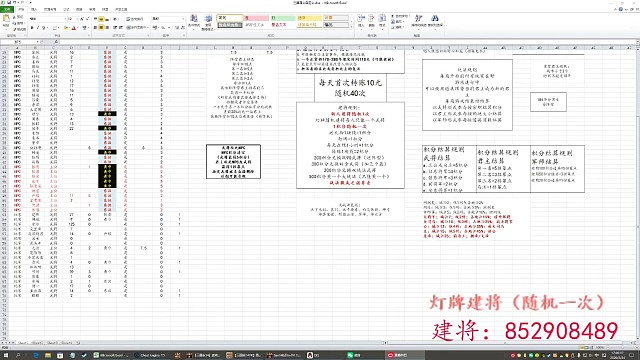640x360 pixels.
Task: Switch to Page Layout view in status bar
Action: (588, 347)
